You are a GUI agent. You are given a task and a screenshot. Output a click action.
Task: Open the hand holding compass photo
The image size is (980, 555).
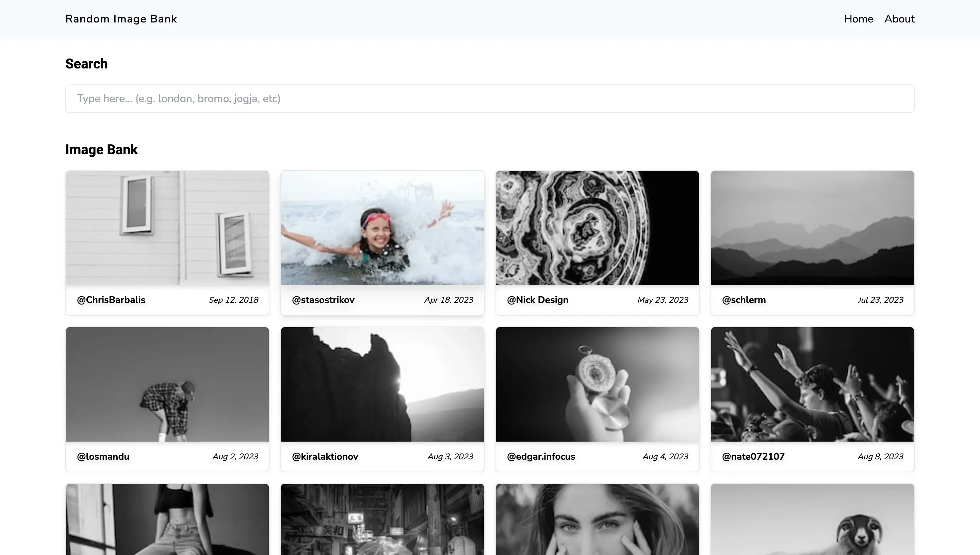tap(597, 384)
